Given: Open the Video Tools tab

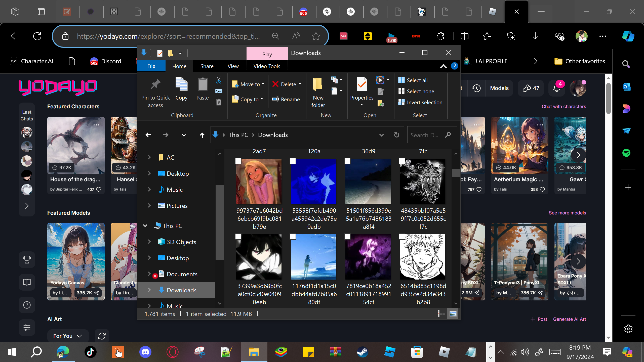Looking at the screenshot, I should pos(267,66).
